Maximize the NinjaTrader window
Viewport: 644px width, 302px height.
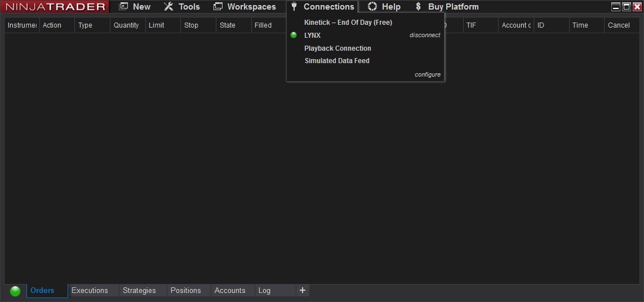(x=627, y=7)
